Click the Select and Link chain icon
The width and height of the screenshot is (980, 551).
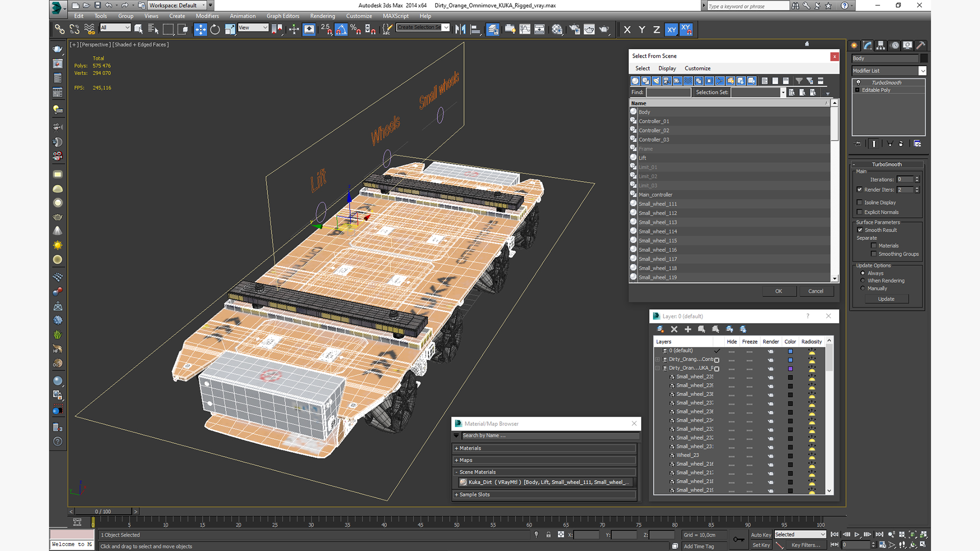(60, 30)
